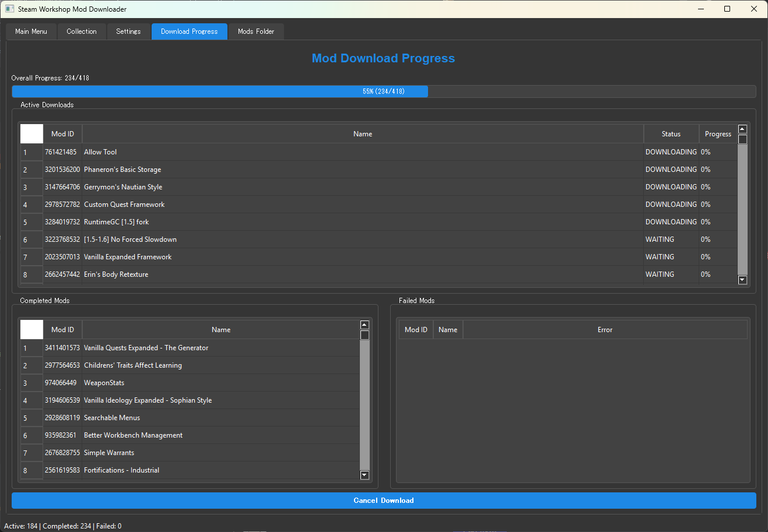768x532 pixels.
Task: Click the Overall Progress: 234/418 label
Action: (x=50, y=78)
